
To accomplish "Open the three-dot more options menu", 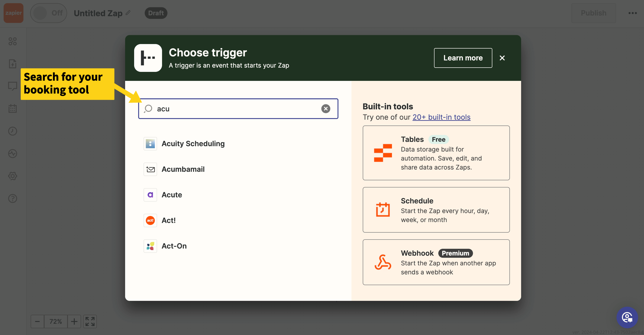I will point(632,13).
